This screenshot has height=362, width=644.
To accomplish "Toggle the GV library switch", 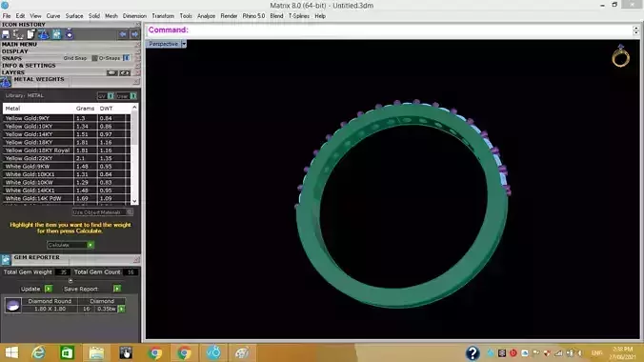I will coord(111,96).
